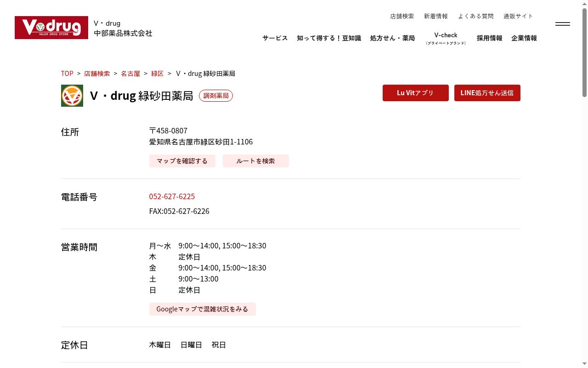Click LINE処方せん送信 button

tap(487, 93)
